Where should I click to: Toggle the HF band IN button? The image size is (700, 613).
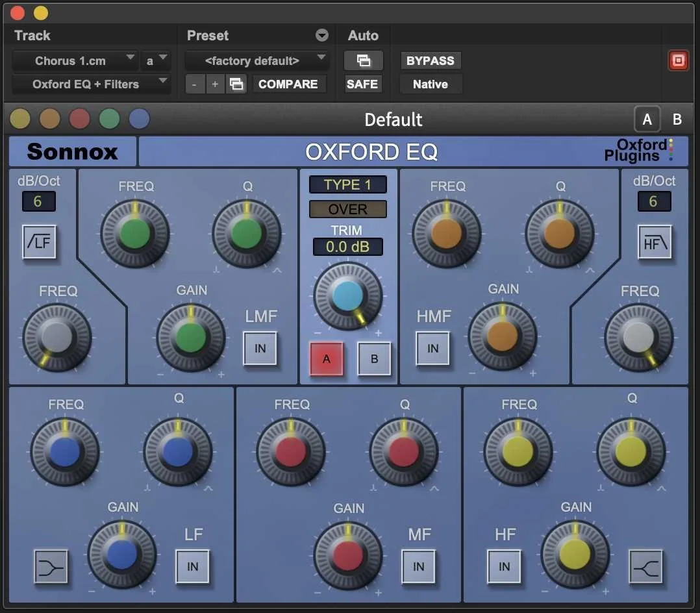(504, 566)
